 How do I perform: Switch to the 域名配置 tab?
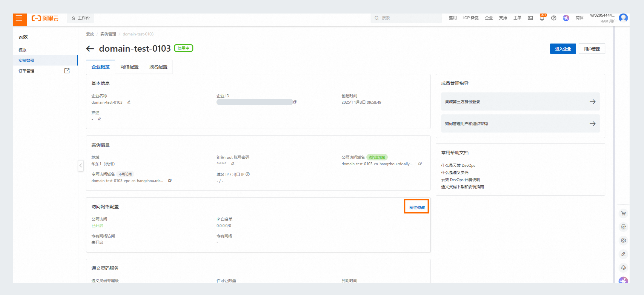tap(158, 67)
